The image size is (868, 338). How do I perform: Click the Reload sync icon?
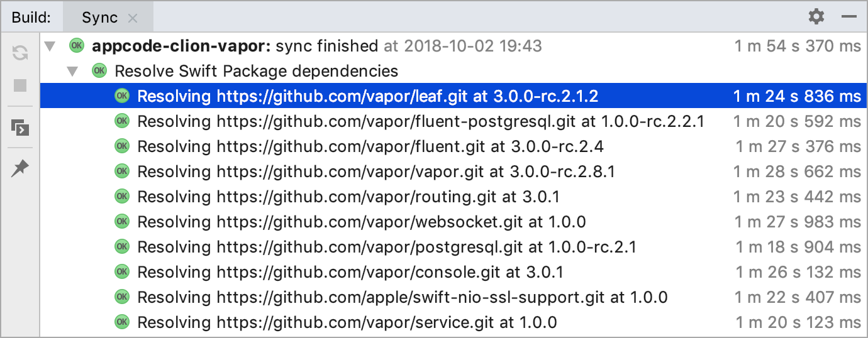(20, 53)
